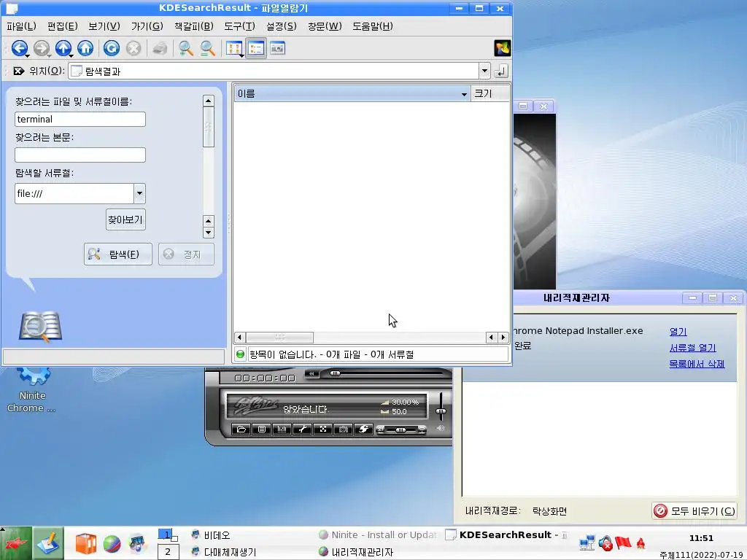Screen dimensions: 747x560
Task: Switch to image preview view
Action: (278, 48)
